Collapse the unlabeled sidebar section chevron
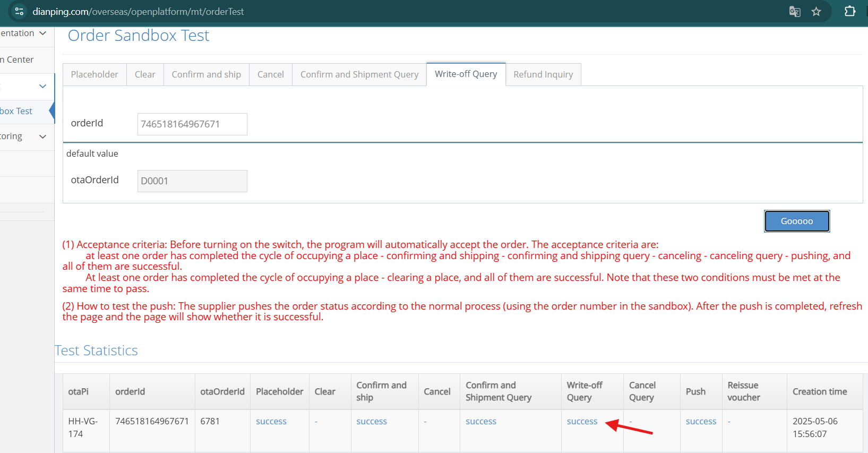 tap(42, 86)
